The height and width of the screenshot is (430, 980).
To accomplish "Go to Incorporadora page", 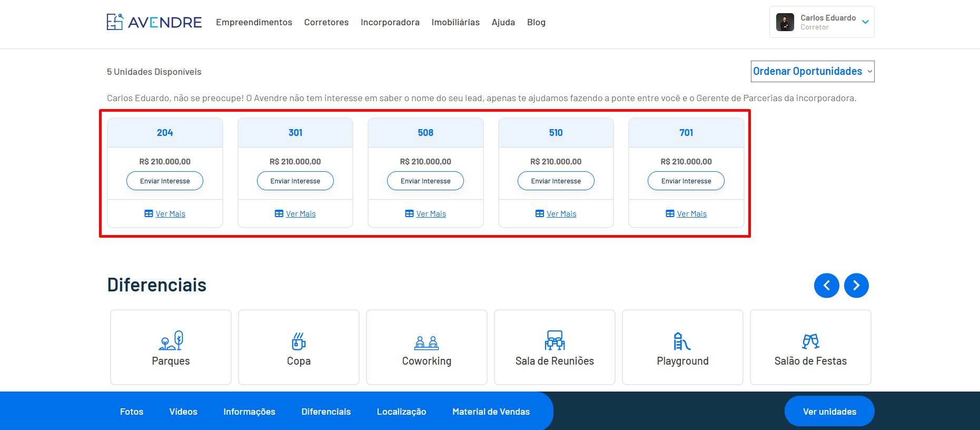I will [390, 22].
